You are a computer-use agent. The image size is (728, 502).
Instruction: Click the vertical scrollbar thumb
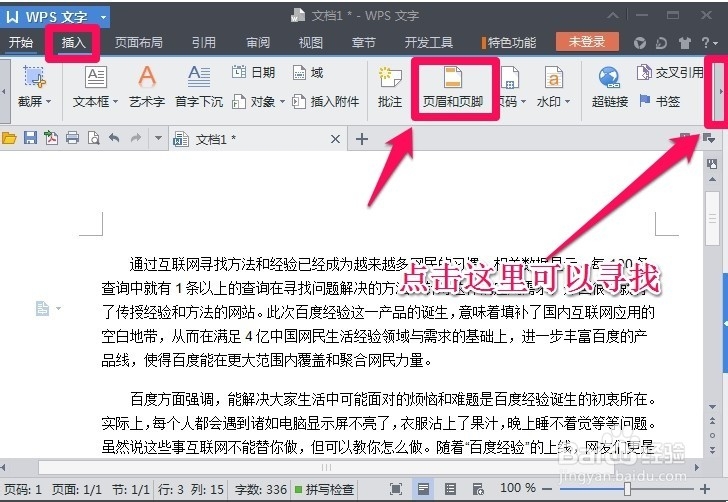coord(712,218)
